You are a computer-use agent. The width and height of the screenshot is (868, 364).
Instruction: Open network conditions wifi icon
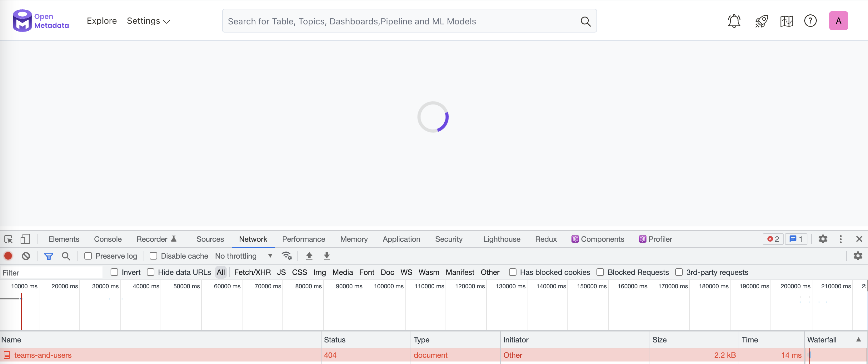pos(287,256)
